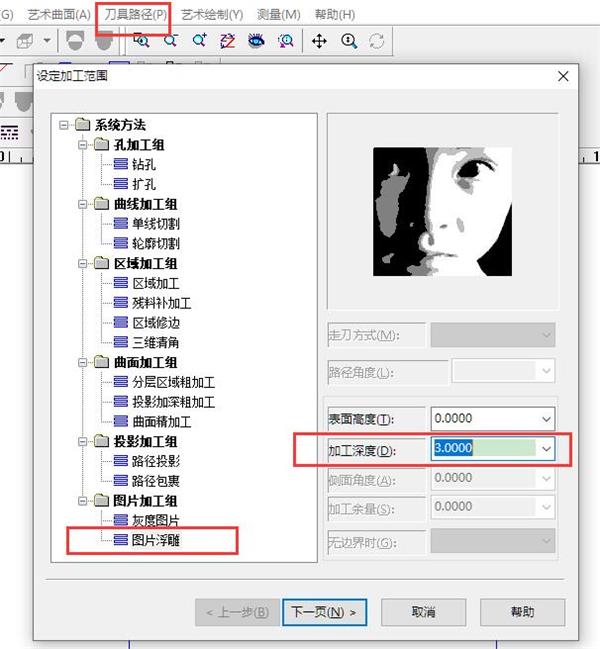Click the 曲线加工组 folder icon

coord(101,204)
